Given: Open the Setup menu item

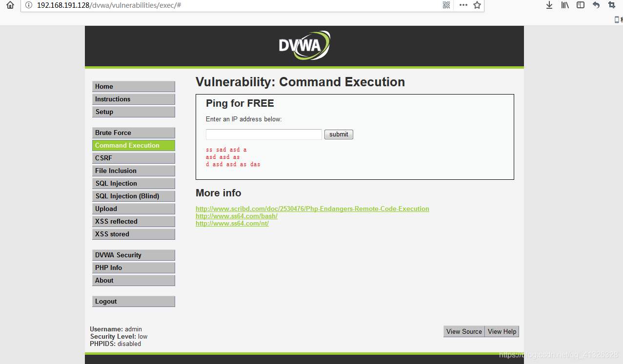Looking at the screenshot, I should pyautogui.click(x=133, y=112).
